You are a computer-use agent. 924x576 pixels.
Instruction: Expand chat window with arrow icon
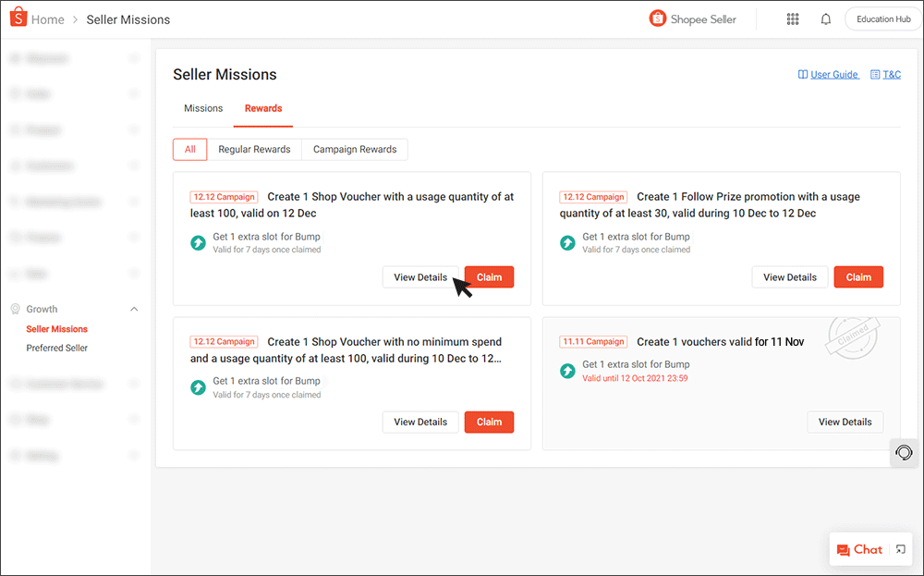(x=900, y=549)
